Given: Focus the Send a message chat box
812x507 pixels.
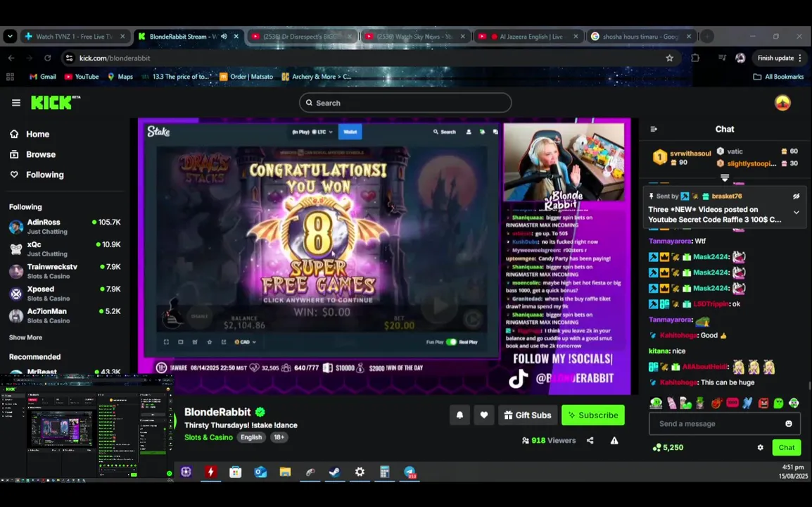Looking at the screenshot, I should [x=725, y=423].
